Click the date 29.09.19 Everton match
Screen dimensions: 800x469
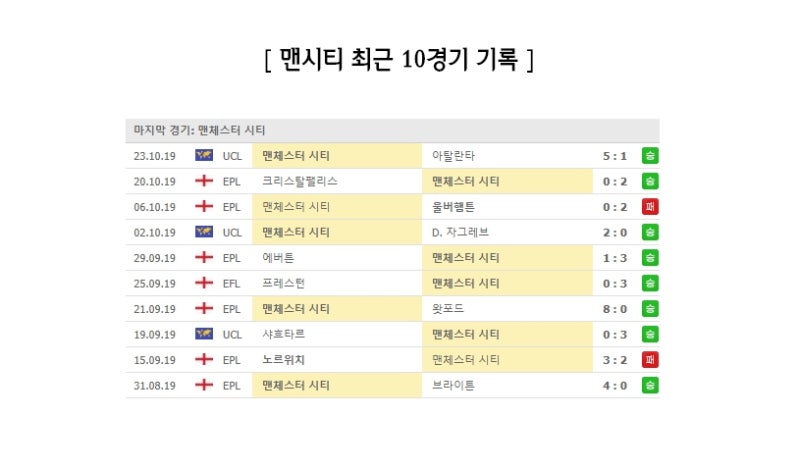pos(155,258)
